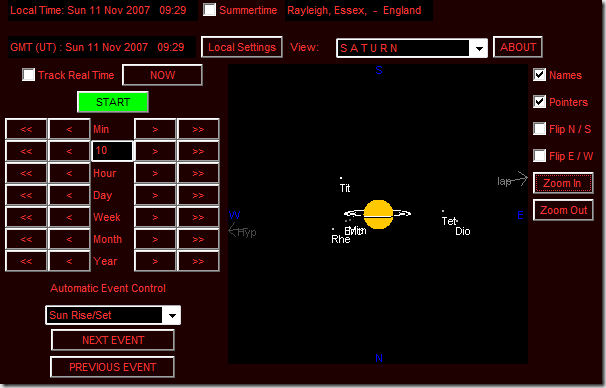Enable the Summertime checkbox

click(x=209, y=10)
